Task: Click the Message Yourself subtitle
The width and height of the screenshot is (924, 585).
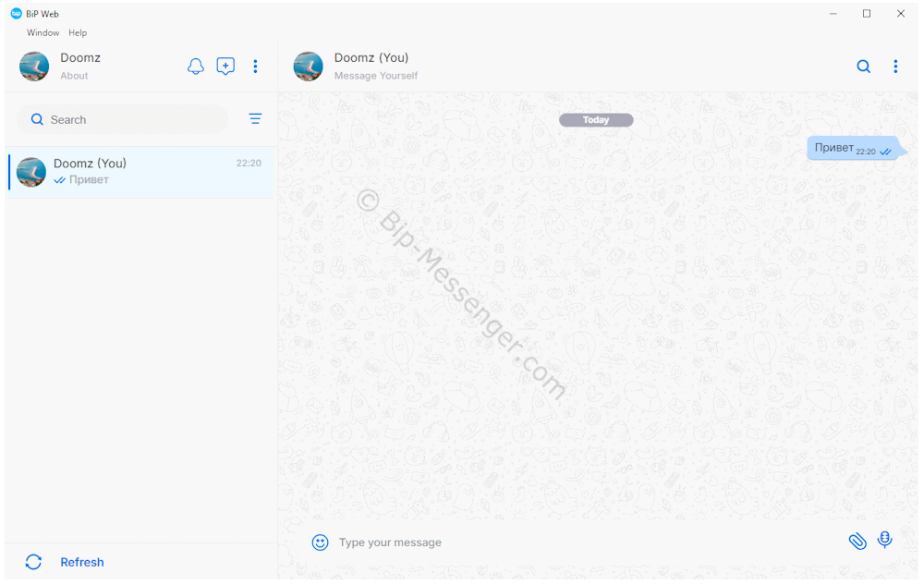Action: tap(376, 76)
